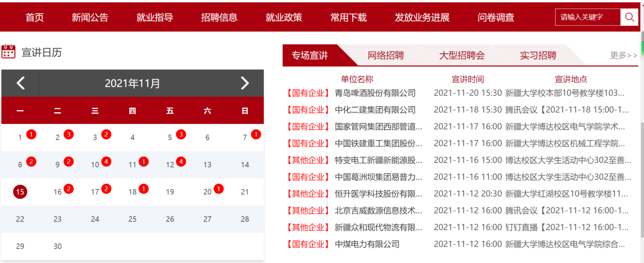This screenshot has height=263, width=644.
Task: Click the 2021-11-20 15:30 time entry
Action: [468, 93]
